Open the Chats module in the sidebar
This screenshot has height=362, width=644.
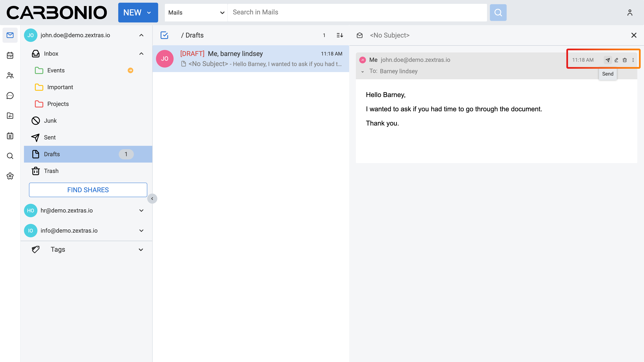point(10,95)
